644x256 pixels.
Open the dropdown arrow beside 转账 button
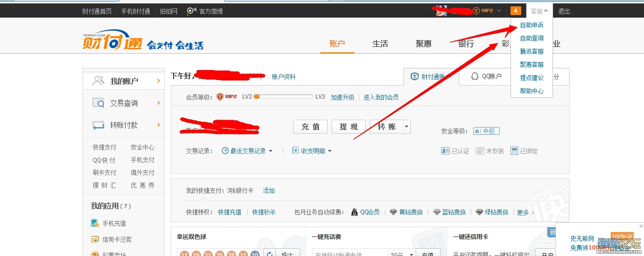coord(406,127)
